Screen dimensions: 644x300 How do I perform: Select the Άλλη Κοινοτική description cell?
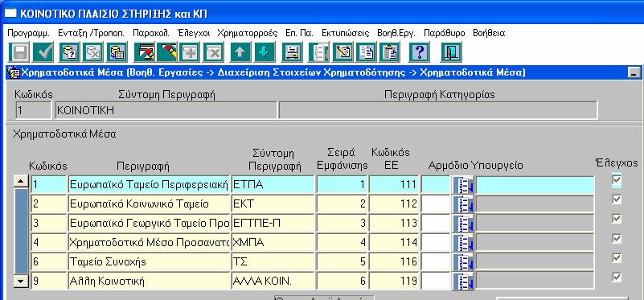click(x=150, y=282)
